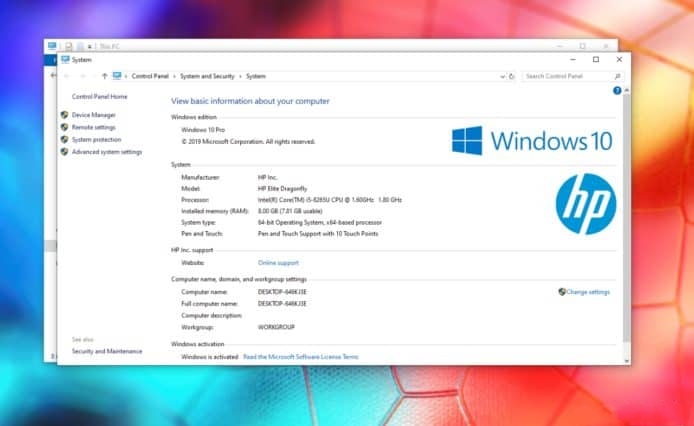Open Remote settings link
Screen dimensions: 694x426
tap(93, 128)
